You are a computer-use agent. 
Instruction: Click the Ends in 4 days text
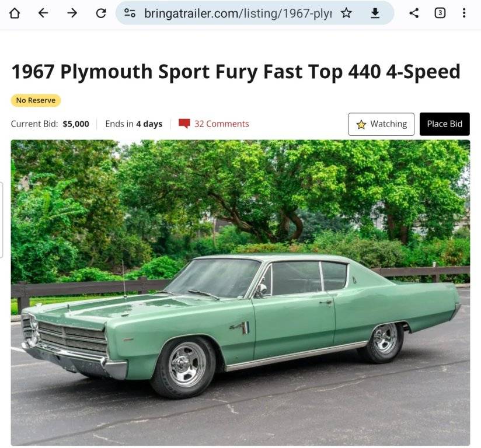coord(134,124)
